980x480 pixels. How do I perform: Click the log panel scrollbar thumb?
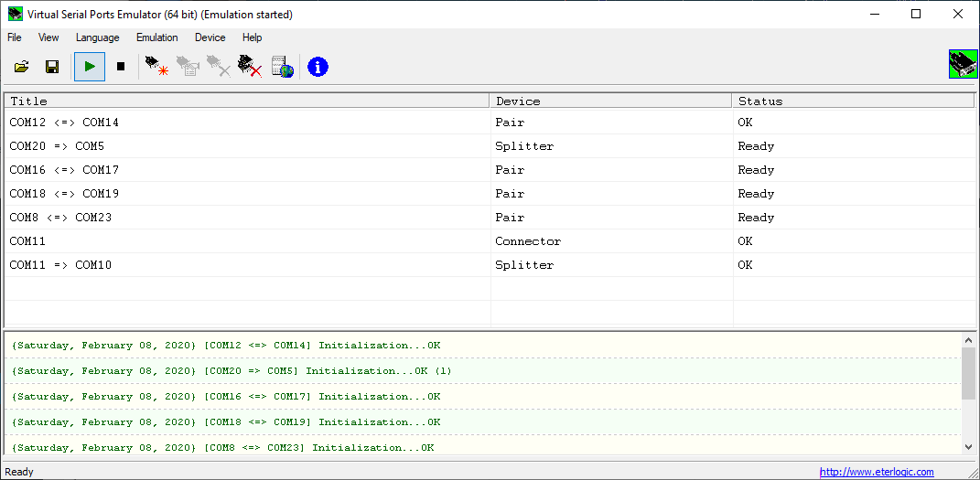pyautogui.click(x=968, y=373)
